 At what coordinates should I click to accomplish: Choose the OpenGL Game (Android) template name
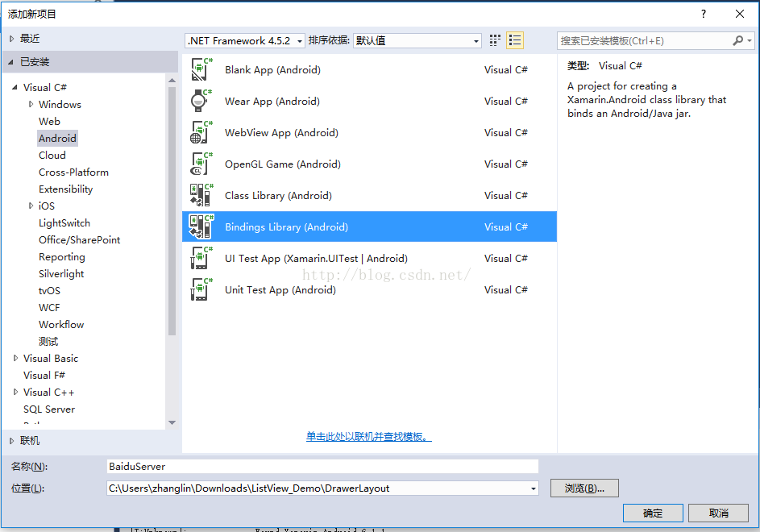point(283,164)
